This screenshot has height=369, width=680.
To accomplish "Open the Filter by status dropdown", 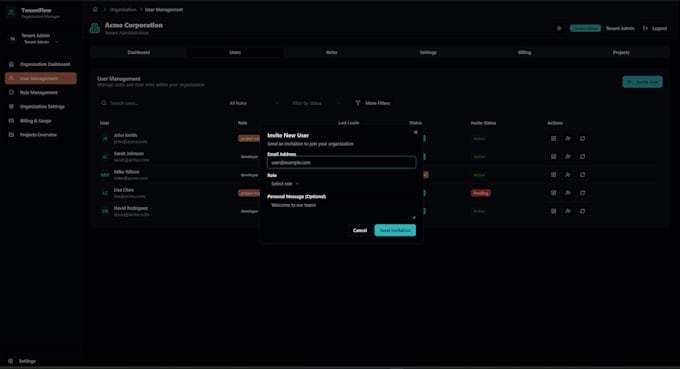I will 316,103.
